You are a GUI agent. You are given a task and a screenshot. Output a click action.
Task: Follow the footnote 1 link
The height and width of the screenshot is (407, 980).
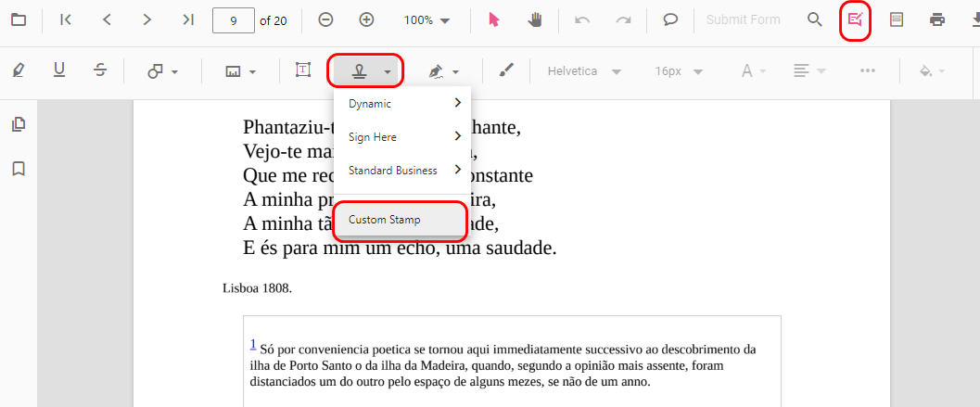pos(253,344)
